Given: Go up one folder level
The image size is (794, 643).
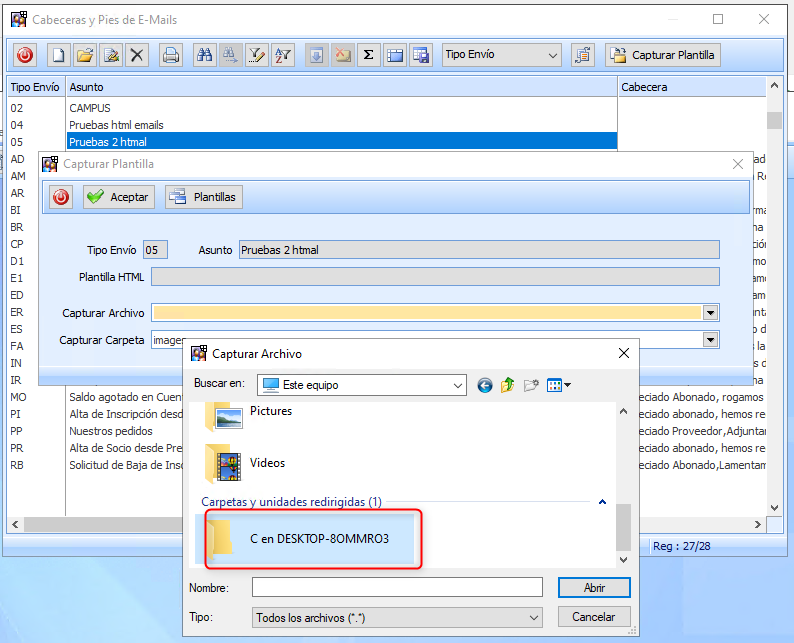Looking at the screenshot, I should (508, 385).
